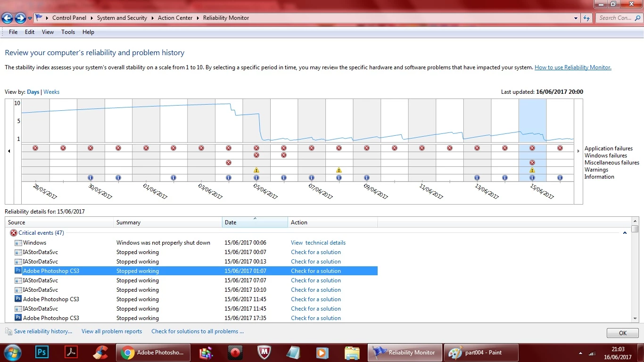This screenshot has width=644, height=362.
Task: Open Adobe Acrobat from the taskbar
Action: pyautogui.click(x=71, y=352)
